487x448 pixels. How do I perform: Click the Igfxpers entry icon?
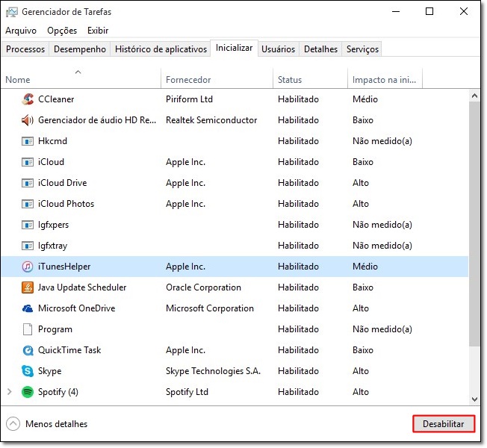(x=28, y=225)
